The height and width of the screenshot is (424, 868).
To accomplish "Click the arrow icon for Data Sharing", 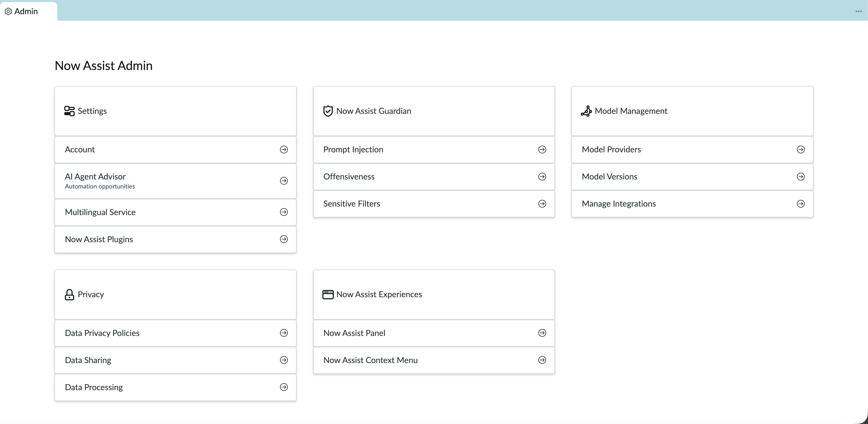I will (x=284, y=360).
